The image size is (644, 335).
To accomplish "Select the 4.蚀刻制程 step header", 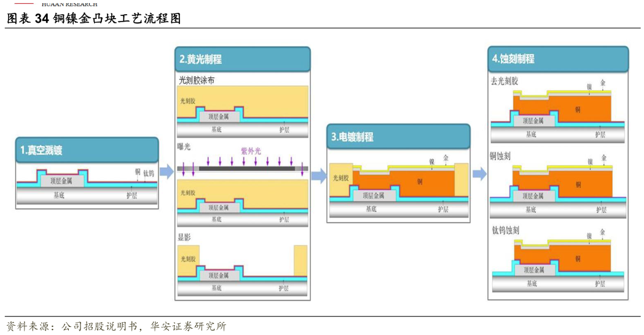I will 558,59.
